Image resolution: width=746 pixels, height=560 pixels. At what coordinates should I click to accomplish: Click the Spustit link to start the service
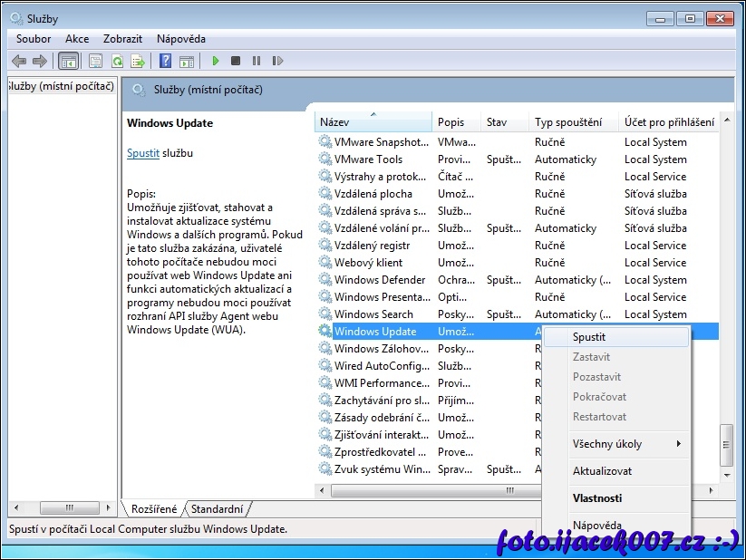[x=143, y=153]
